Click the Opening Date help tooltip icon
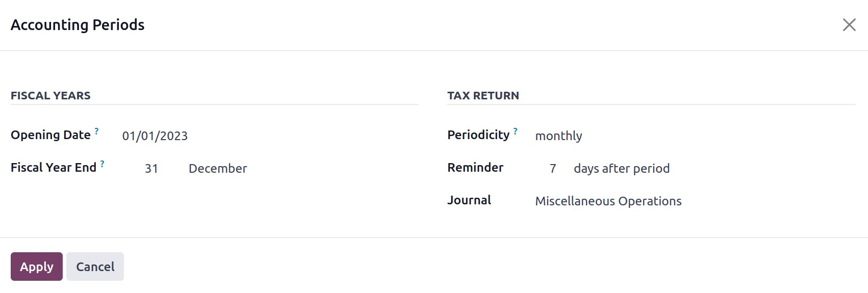The width and height of the screenshot is (868, 293). pyautogui.click(x=96, y=131)
